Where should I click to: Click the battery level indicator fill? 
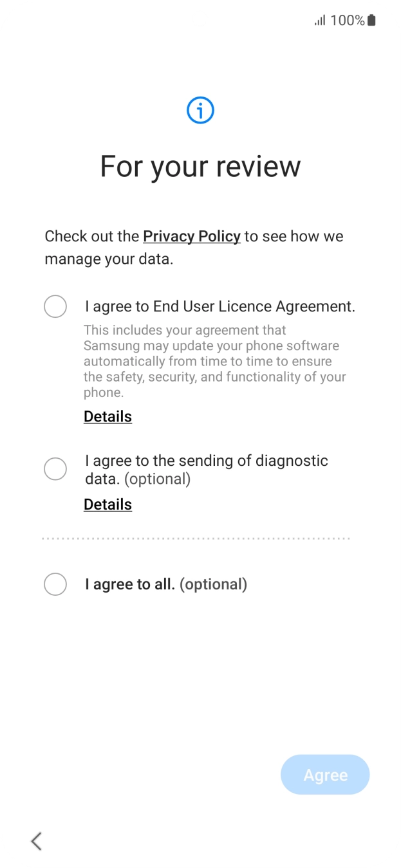372,20
